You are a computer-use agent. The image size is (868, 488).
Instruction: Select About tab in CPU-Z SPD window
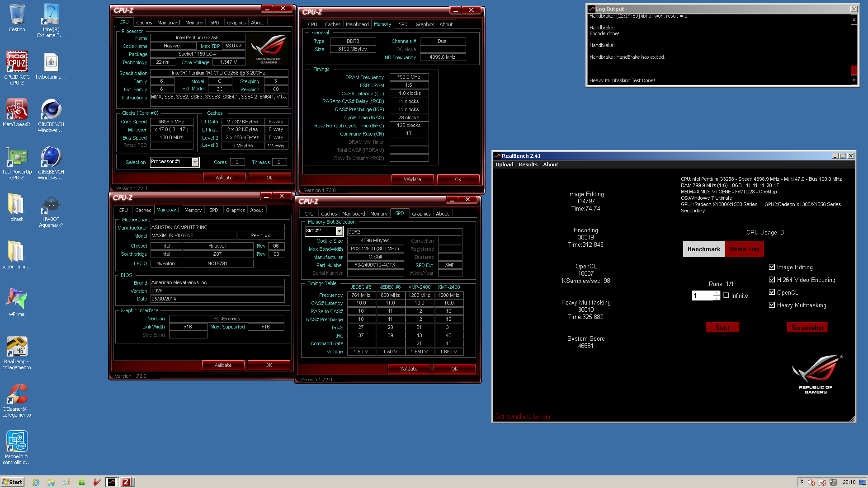pos(443,214)
